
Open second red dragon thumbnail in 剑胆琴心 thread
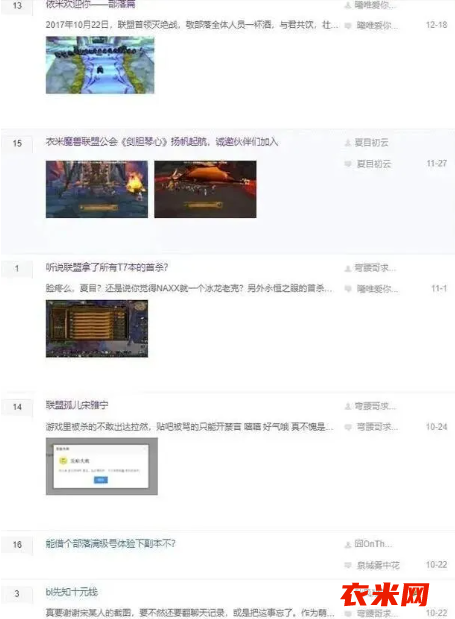click(x=205, y=189)
